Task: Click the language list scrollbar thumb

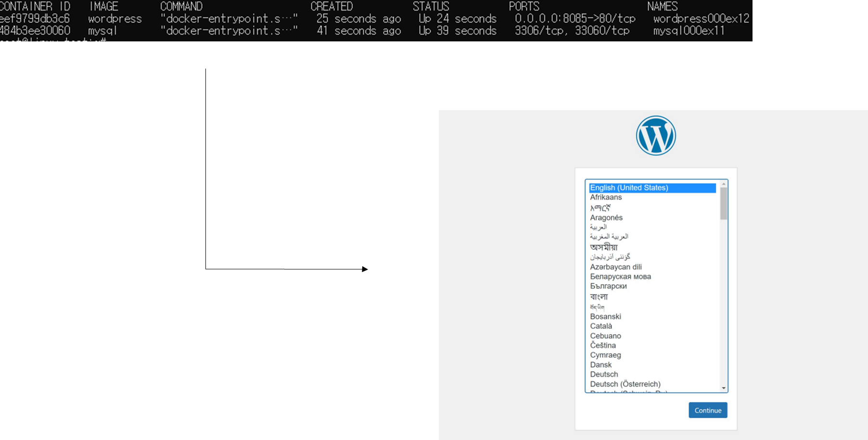Action: [x=724, y=203]
